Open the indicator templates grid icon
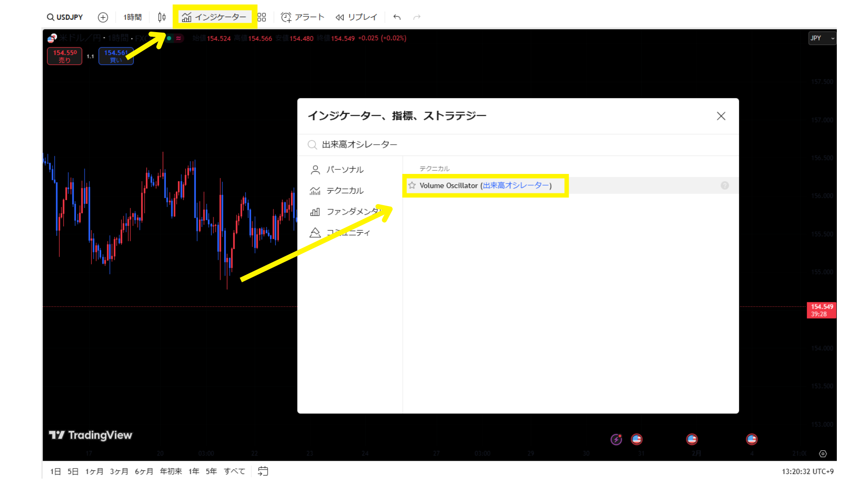Screen dimensions: 868x488 point(262,17)
